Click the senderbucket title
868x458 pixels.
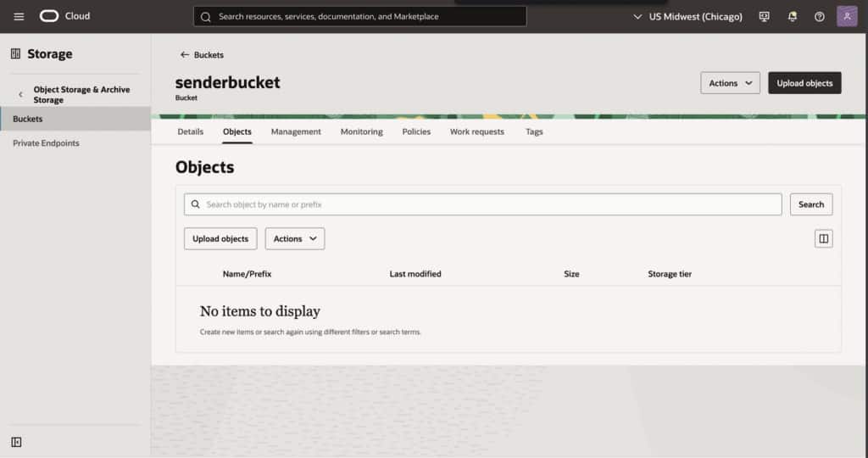[x=227, y=82]
